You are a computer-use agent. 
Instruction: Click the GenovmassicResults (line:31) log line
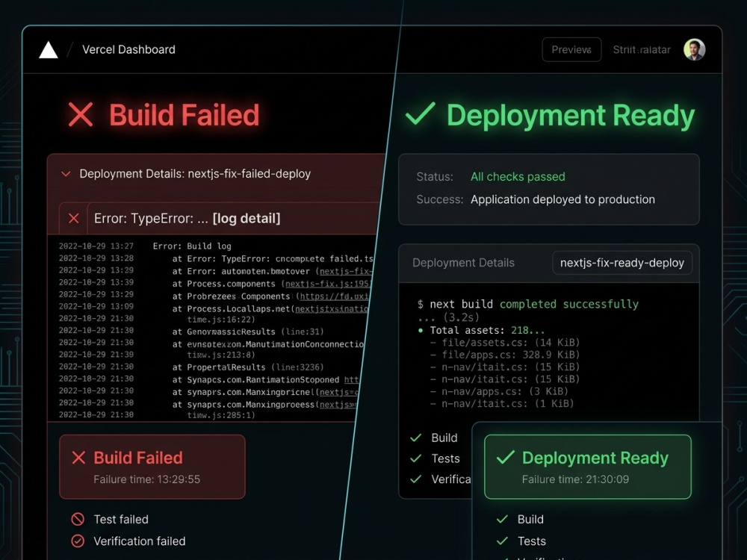coord(248,332)
